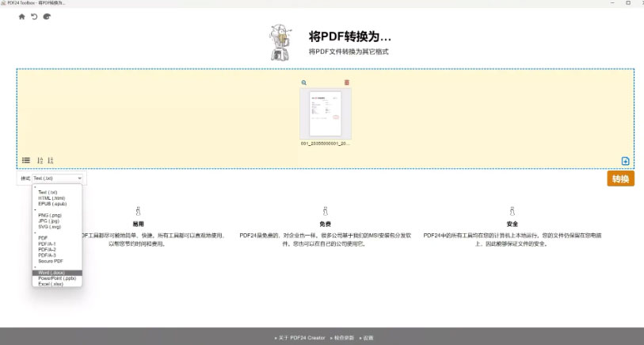Select Text (.txt) in format list

(x=48, y=193)
